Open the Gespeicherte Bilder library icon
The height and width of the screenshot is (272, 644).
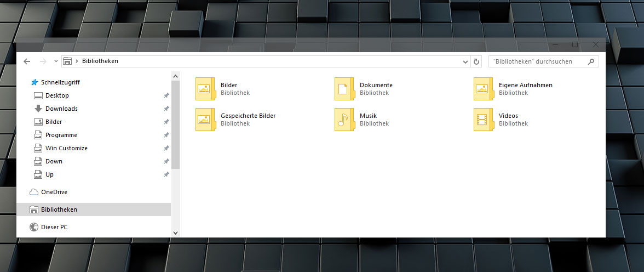[x=206, y=120]
